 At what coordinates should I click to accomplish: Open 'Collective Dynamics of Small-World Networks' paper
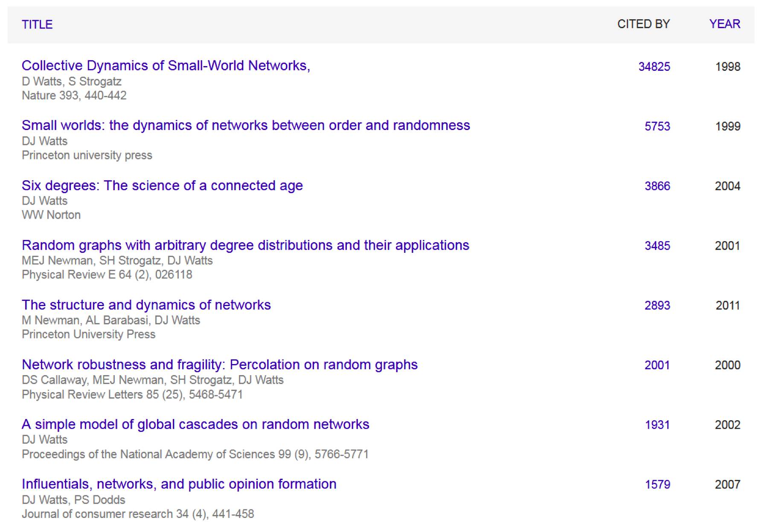(x=166, y=66)
